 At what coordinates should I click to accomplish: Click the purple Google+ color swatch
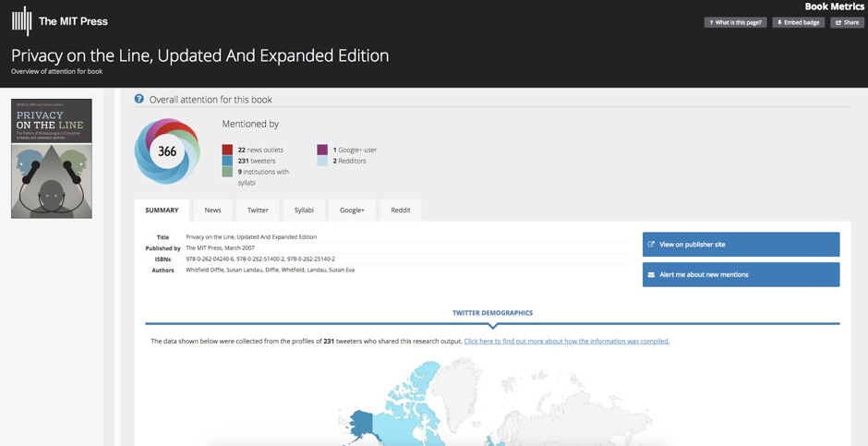tap(322, 150)
